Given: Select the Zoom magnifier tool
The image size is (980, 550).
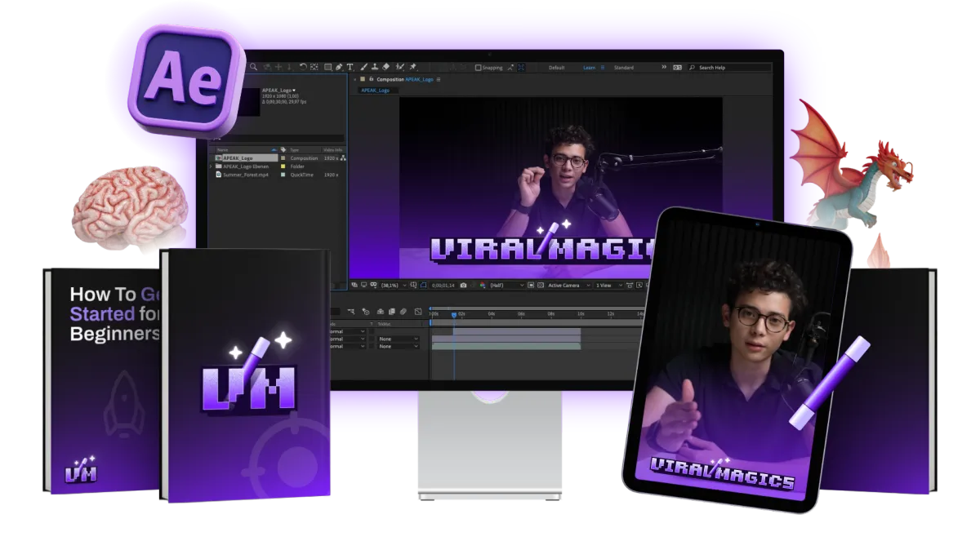Looking at the screenshot, I should 254,67.
